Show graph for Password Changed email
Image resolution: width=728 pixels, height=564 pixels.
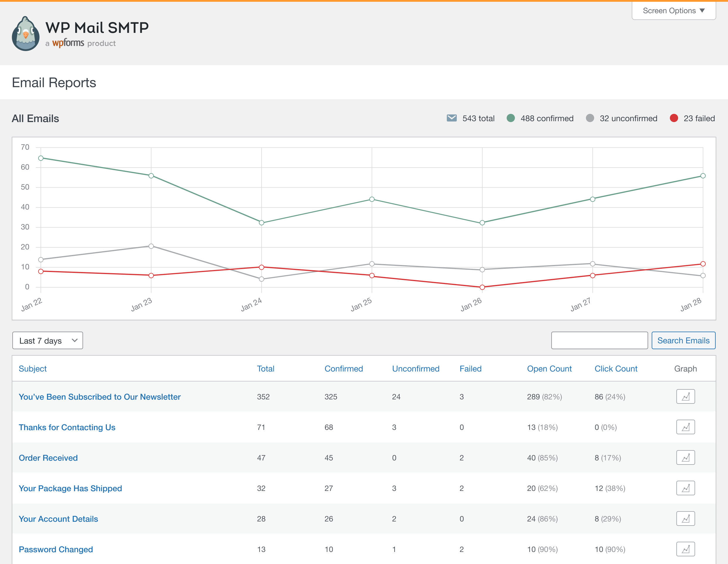(x=685, y=549)
